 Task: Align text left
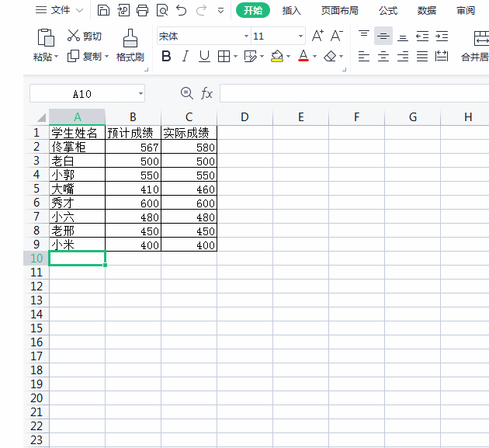tap(364, 57)
